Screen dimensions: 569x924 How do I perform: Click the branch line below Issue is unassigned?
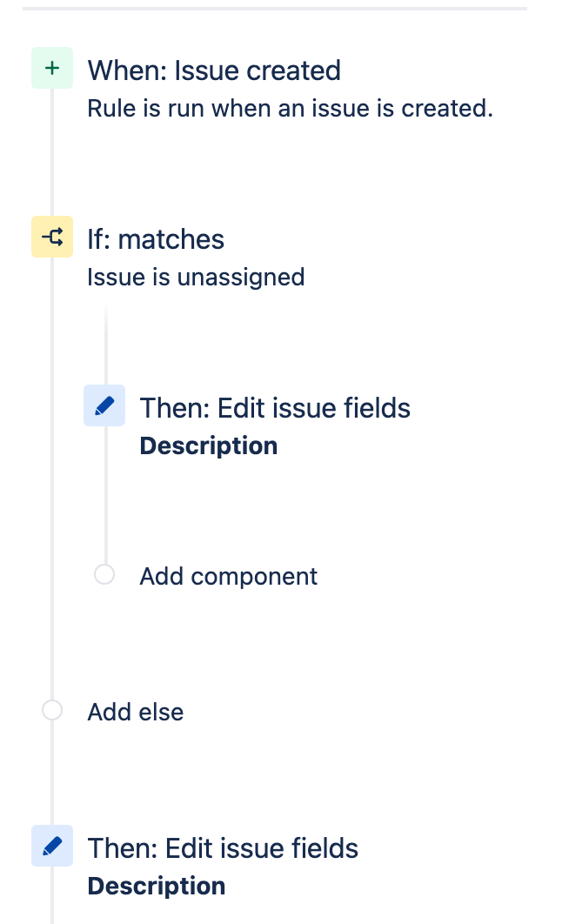[x=106, y=343]
